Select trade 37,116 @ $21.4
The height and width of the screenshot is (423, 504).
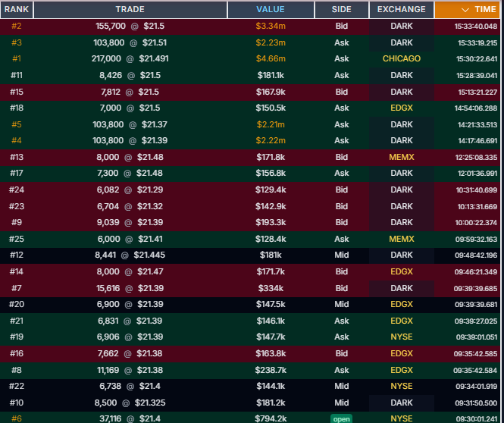(130, 418)
